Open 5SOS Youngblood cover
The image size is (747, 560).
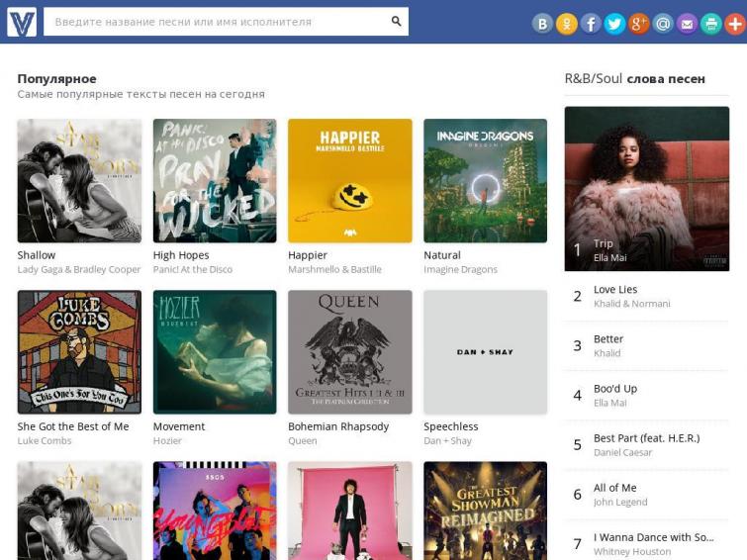215,511
